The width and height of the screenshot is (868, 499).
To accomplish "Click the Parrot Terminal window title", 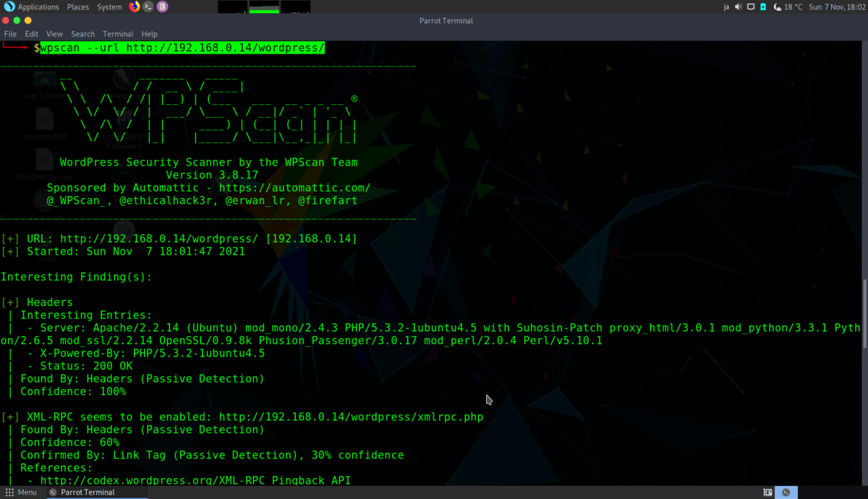I will [x=446, y=21].
